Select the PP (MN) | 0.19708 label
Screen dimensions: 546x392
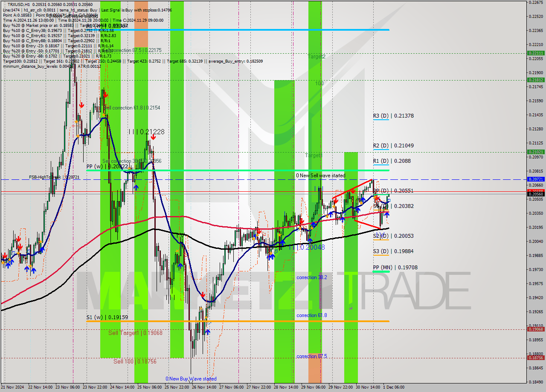(x=395, y=267)
